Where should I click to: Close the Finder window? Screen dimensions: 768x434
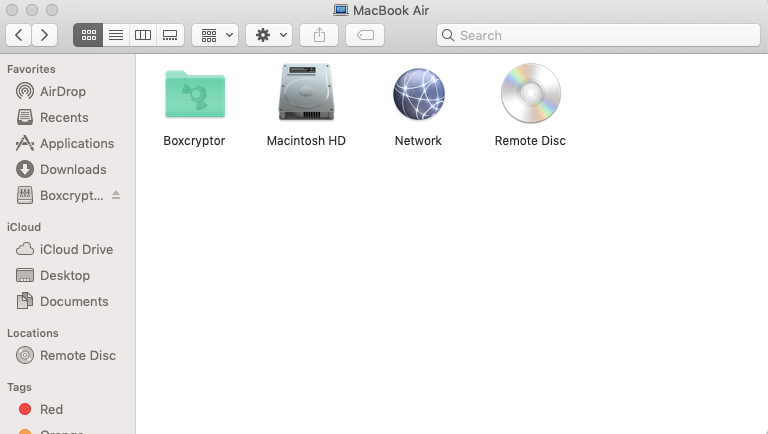click(x=12, y=10)
